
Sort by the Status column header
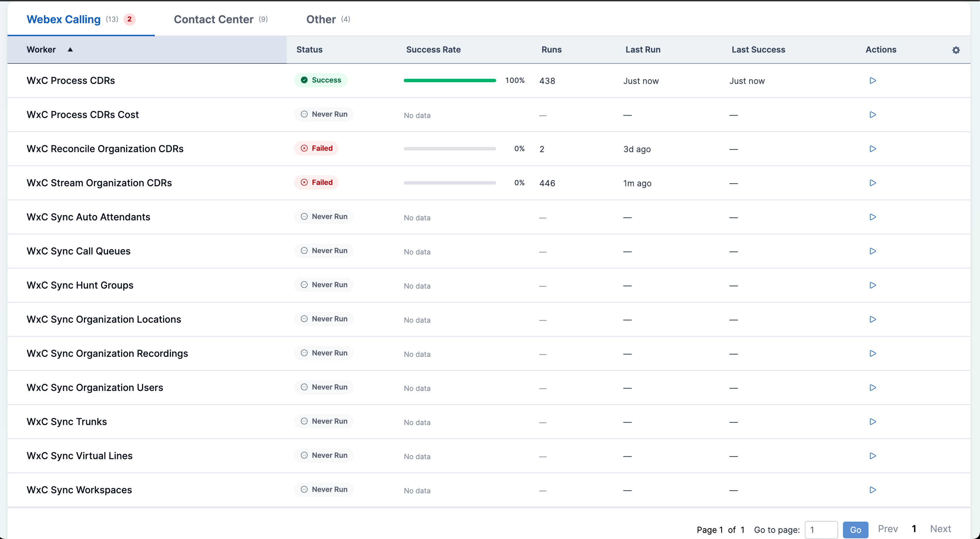309,49
